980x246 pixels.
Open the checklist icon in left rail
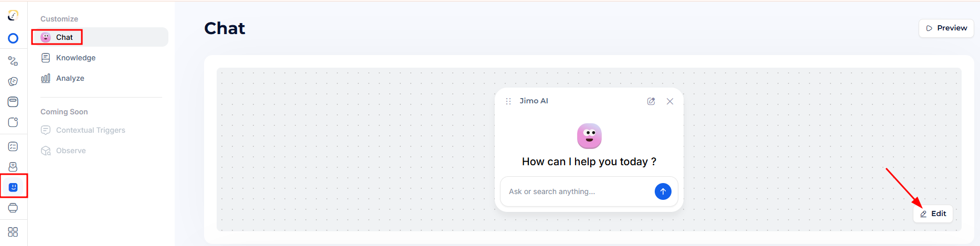[13, 146]
